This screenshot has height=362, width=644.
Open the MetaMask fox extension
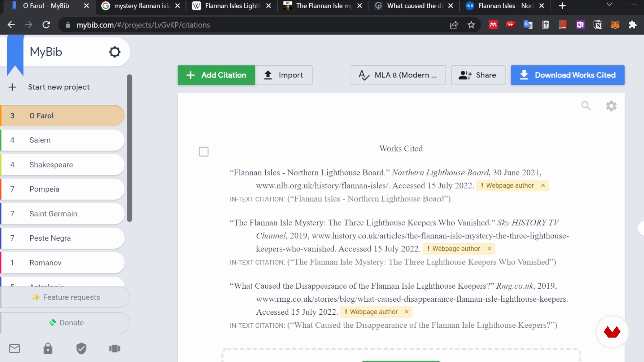coord(615,25)
